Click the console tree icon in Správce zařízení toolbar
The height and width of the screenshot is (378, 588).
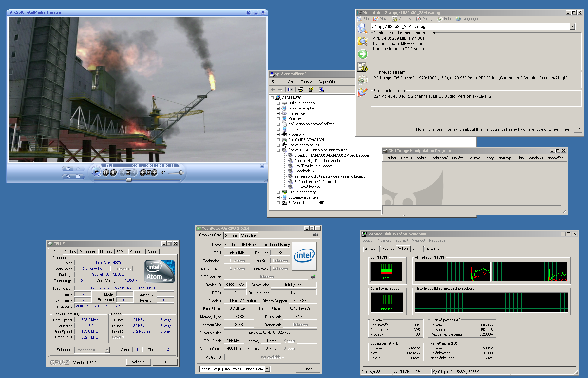click(291, 90)
